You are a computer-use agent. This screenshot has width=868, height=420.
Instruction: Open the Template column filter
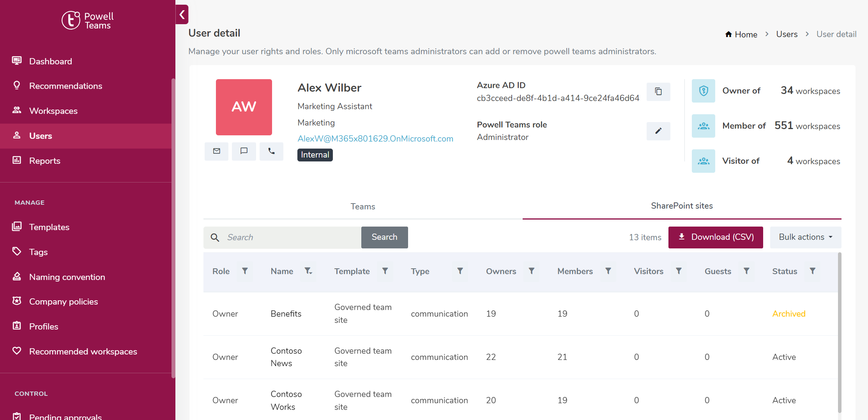(x=385, y=271)
